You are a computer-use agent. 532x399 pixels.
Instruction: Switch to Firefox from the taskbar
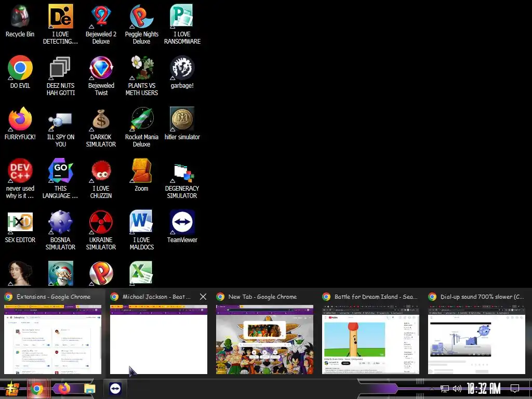(x=63, y=389)
